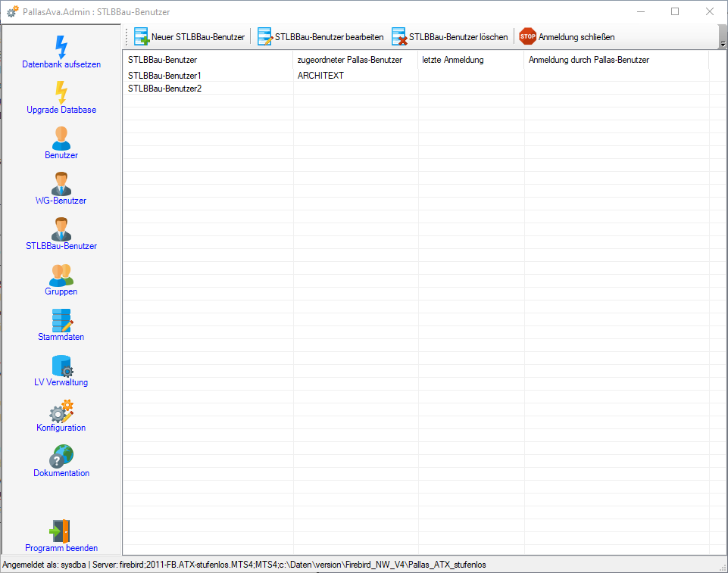This screenshot has width=728, height=573.
Task: Click the PallasAva.Admin title bar app icon
Action: [13, 11]
